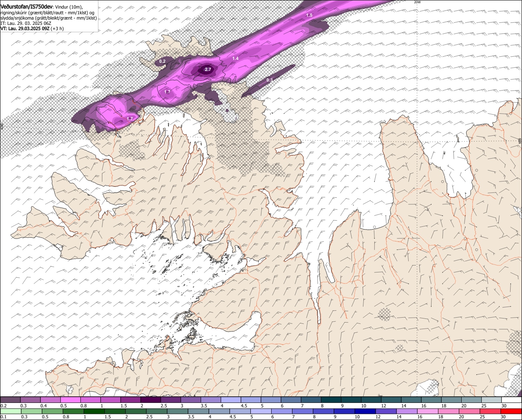This screenshot has width=522, height=420.
Task: Select lower legend swatch between 25 and 30
Action: click(491, 411)
